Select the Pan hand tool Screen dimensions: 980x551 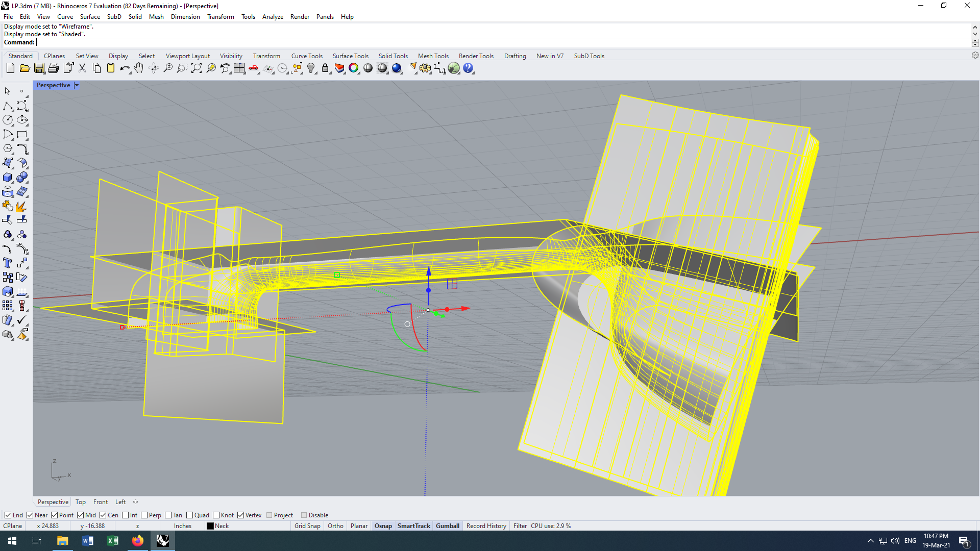point(139,68)
